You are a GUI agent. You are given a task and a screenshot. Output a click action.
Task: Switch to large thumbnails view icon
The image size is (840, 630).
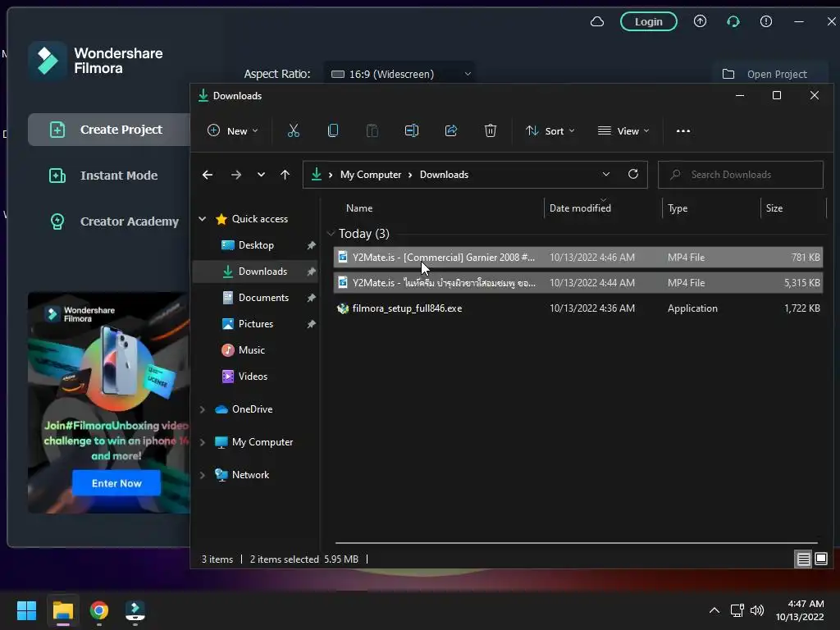(x=820, y=559)
